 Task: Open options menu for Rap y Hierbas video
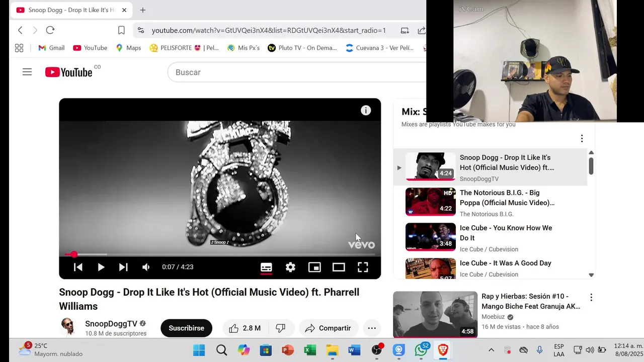(x=591, y=297)
